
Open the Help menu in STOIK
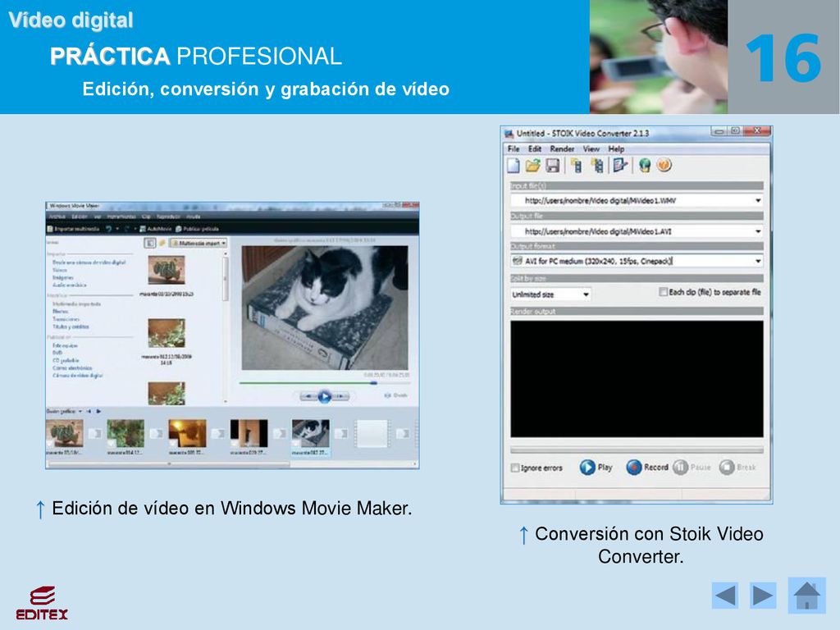[x=616, y=149]
